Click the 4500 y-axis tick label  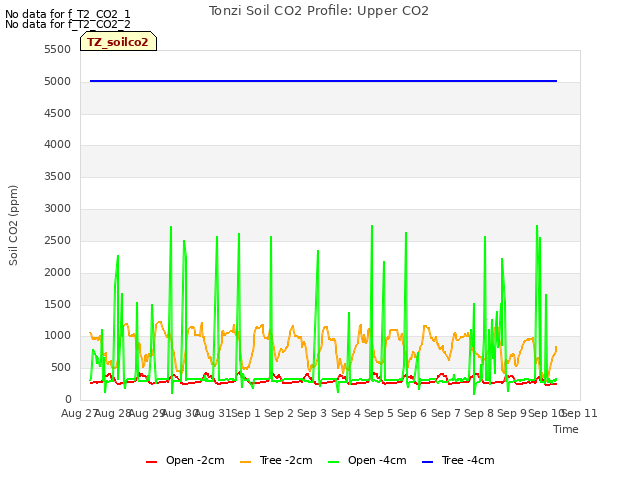58,113
